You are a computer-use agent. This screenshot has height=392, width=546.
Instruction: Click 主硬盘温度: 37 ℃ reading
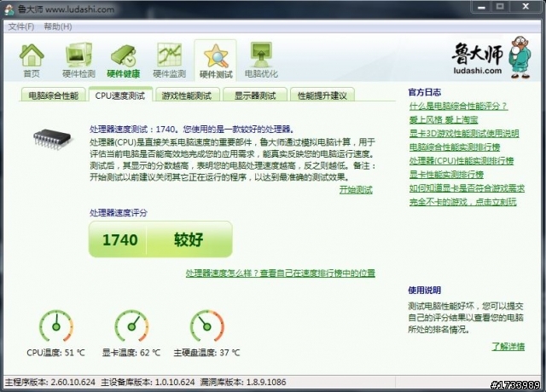click(x=206, y=352)
